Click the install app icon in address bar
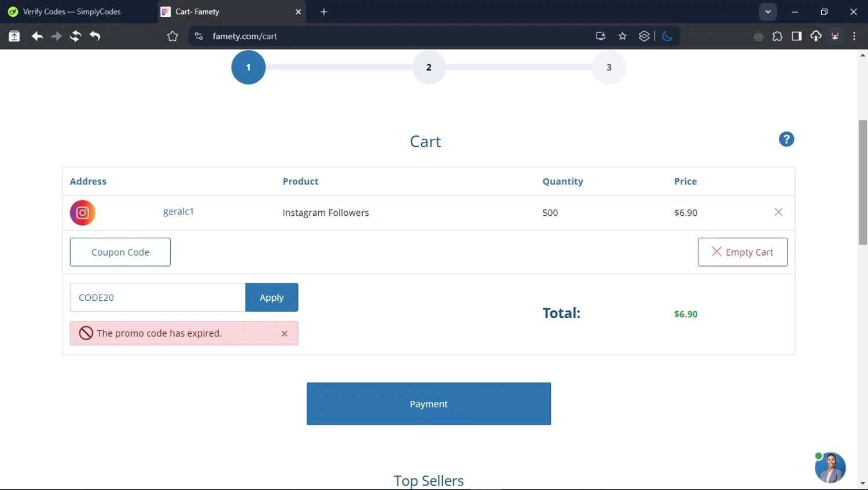The width and height of the screenshot is (868, 490). [x=601, y=36]
